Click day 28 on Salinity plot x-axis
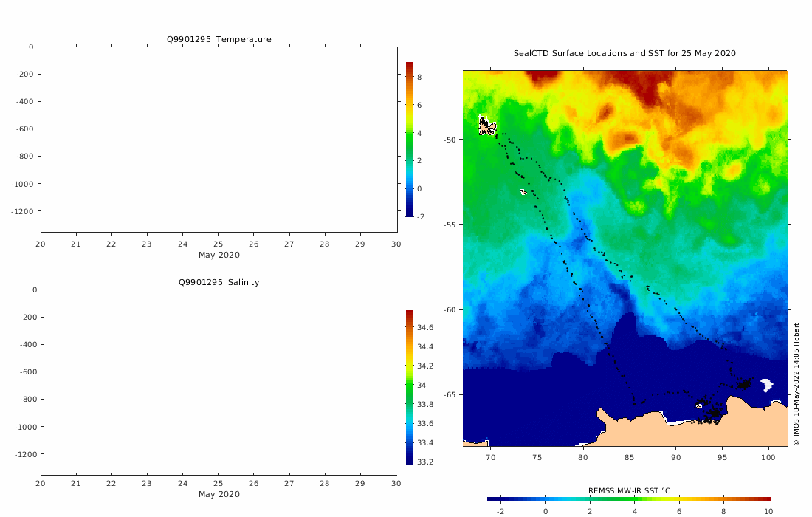The height and width of the screenshot is (517, 812). coord(325,483)
